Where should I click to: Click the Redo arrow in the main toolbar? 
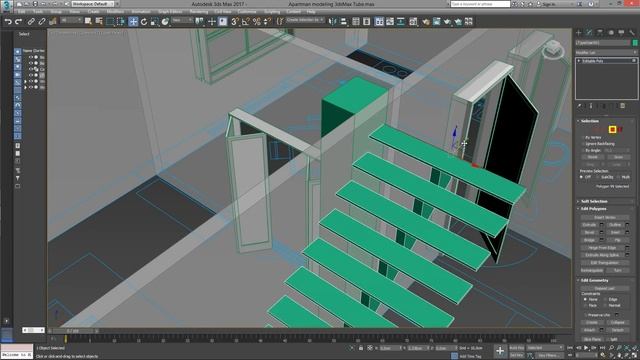18,22
